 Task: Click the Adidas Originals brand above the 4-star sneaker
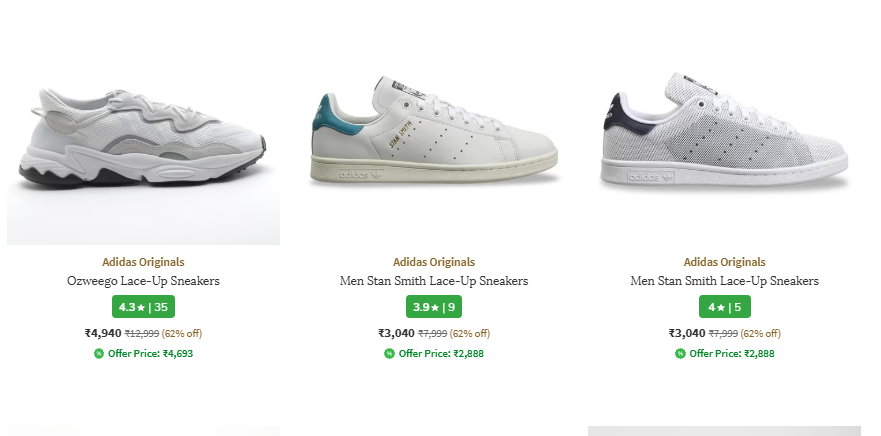click(725, 262)
